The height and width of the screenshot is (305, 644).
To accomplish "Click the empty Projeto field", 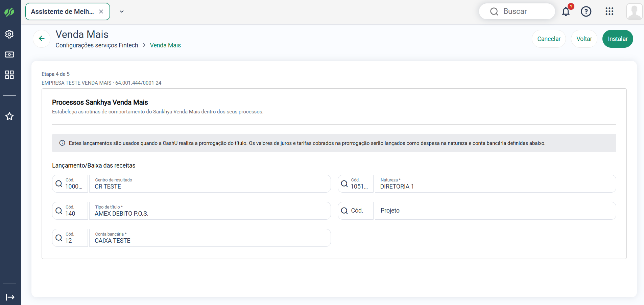I will point(495,211).
